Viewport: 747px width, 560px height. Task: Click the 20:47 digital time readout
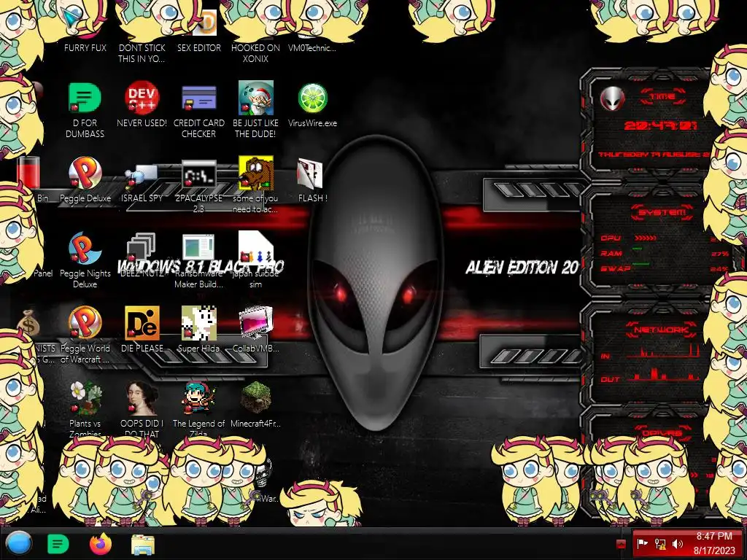[660, 125]
